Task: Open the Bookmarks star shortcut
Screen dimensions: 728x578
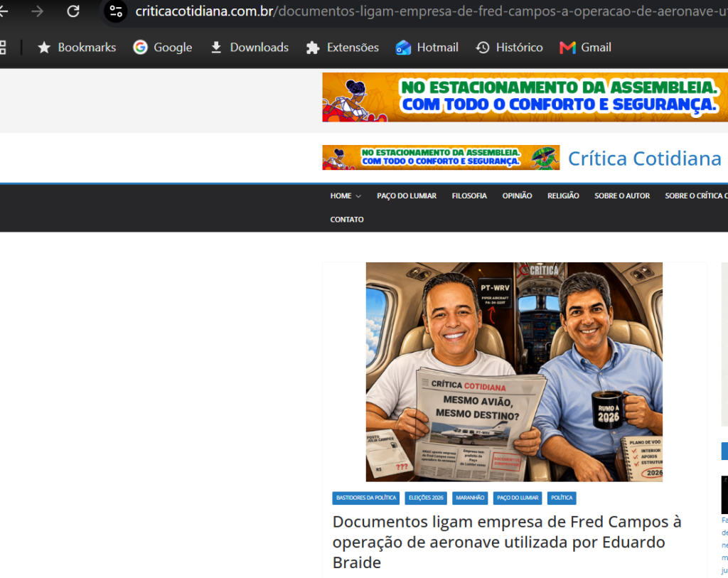Action: (x=77, y=48)
